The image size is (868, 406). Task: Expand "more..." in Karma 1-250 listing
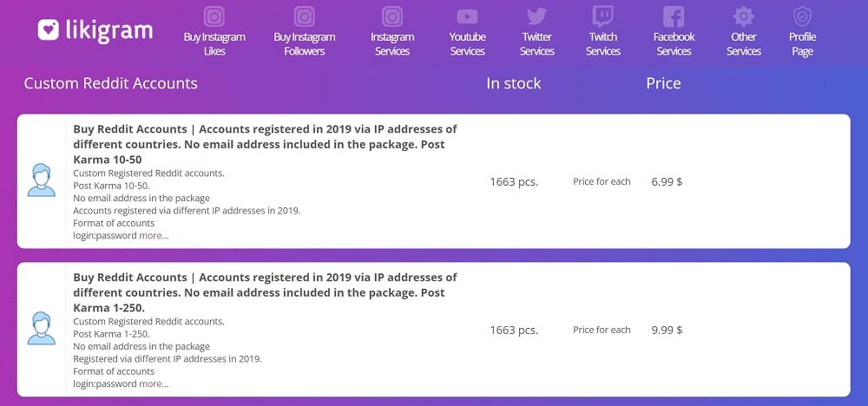point(154,383)
